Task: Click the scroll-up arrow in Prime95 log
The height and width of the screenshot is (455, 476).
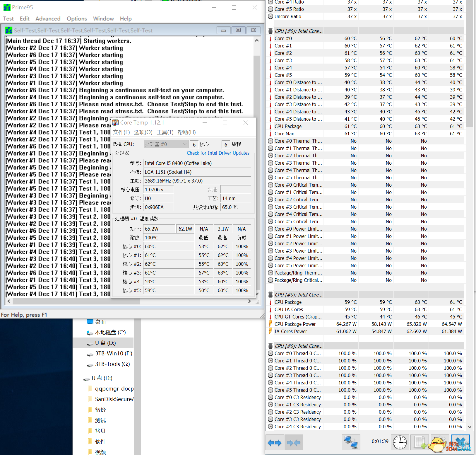Action: point(257,40)
